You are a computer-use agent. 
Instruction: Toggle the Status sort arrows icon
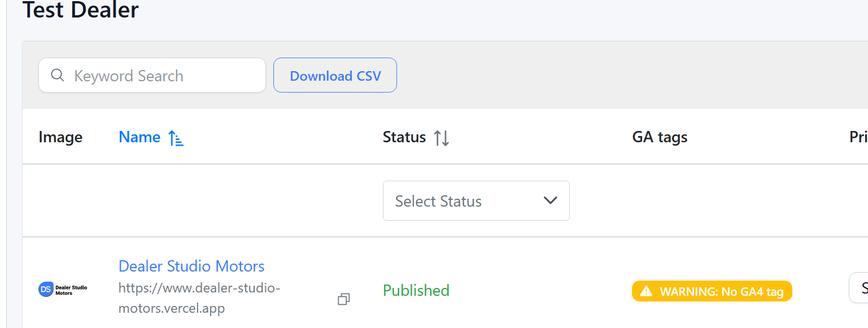point(442,138)
